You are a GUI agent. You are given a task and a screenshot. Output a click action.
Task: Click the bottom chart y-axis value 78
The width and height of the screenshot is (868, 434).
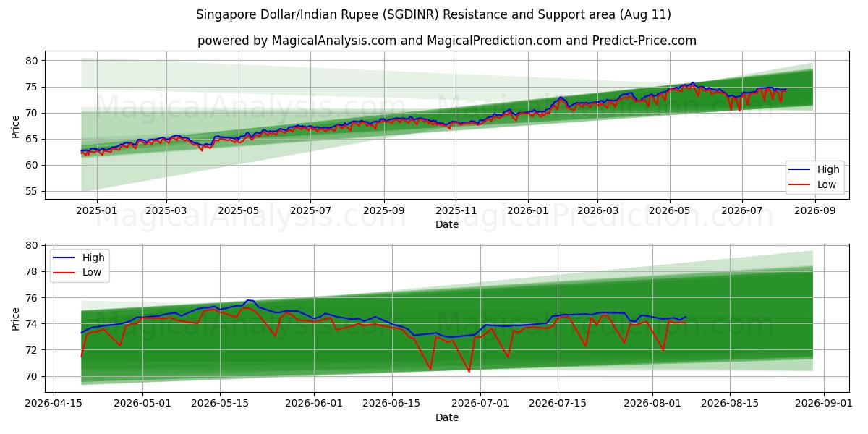click(32, 272)
